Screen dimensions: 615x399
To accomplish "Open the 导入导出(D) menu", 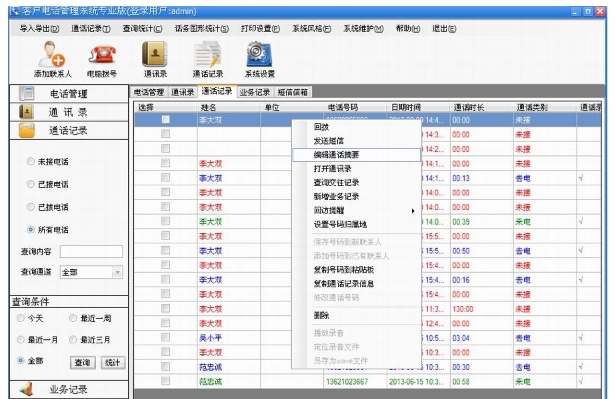I will pyautogui.click(x=40, y=29).
